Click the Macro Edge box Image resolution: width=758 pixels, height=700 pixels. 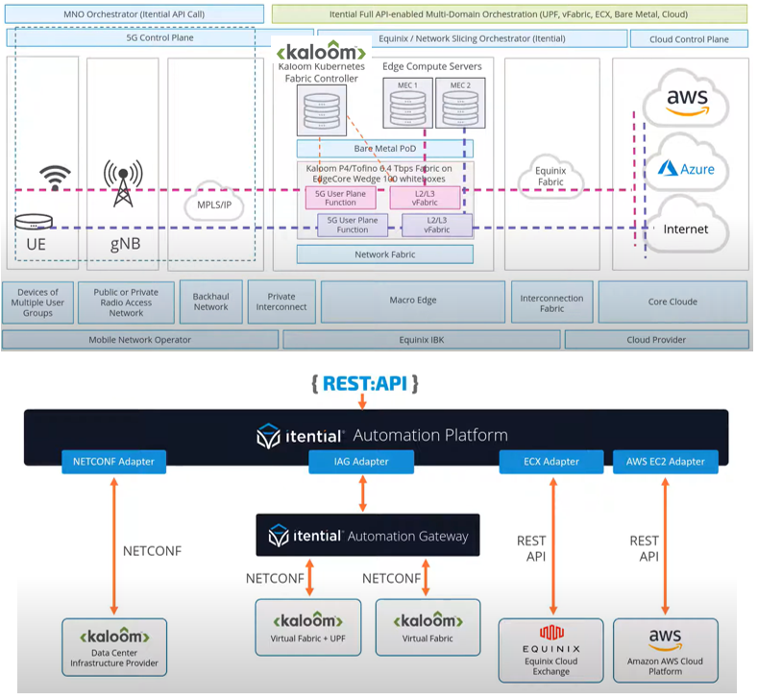(413, 302)
